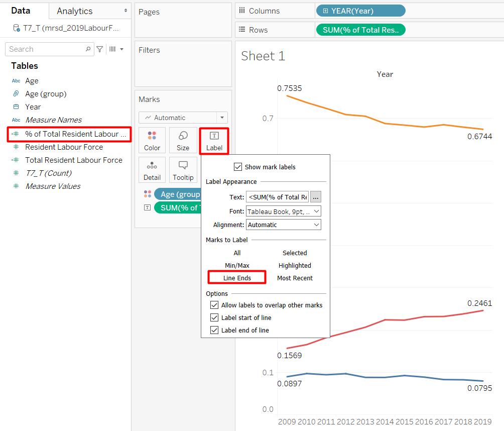Image resolution: width=504 pixels, height=431 pixels.
Task: Click the data source icon for T7_T
Action: point(17,28)
